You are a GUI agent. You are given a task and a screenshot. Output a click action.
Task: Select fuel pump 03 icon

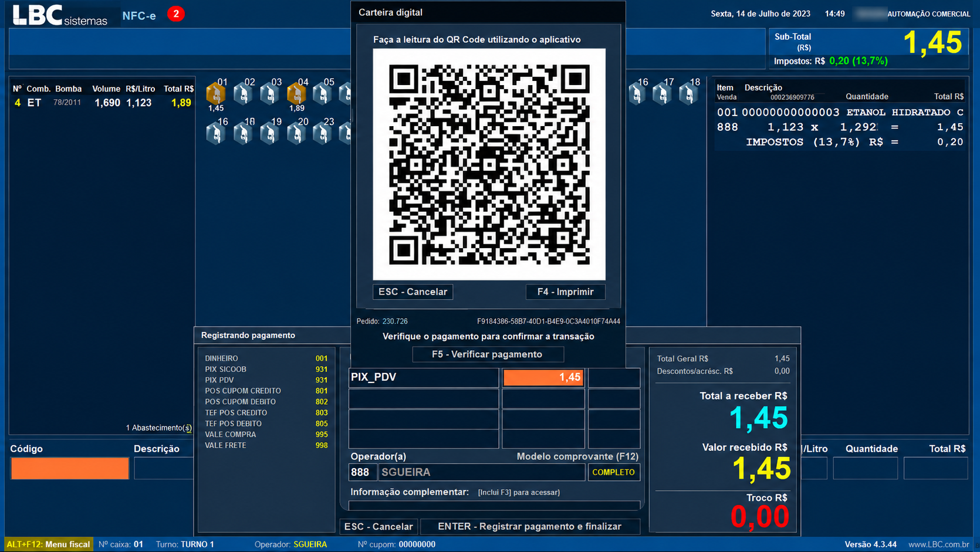click(269, 94)
